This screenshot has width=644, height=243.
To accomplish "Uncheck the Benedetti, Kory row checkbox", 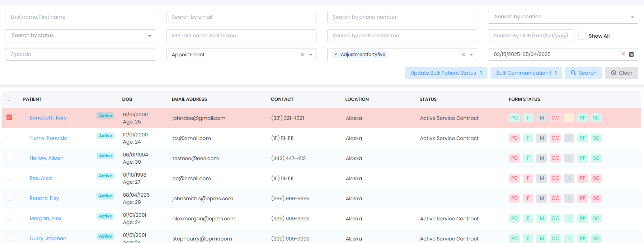I will click(x=9, y=117).
